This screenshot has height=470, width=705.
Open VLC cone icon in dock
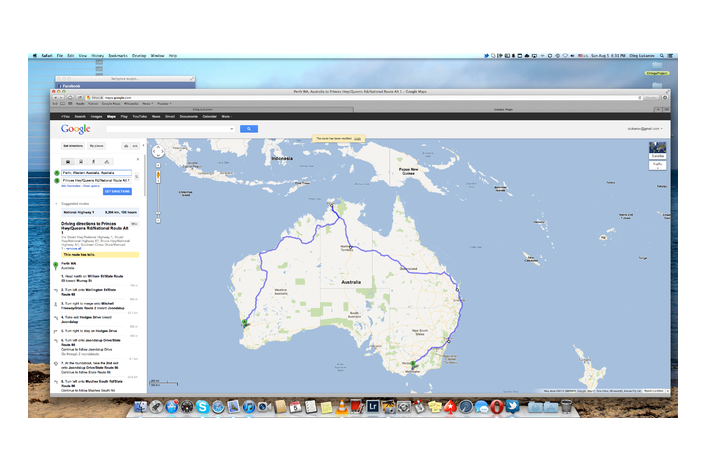(342, 407)
